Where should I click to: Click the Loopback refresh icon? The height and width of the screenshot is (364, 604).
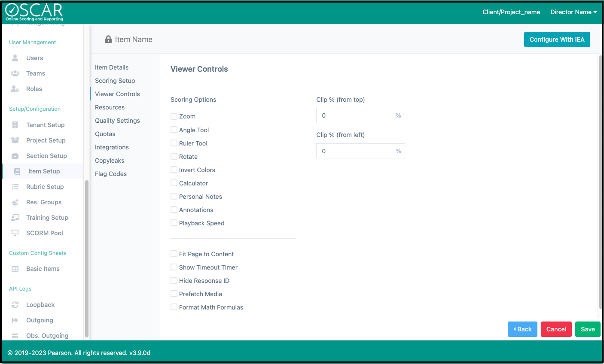pos(15,305)
